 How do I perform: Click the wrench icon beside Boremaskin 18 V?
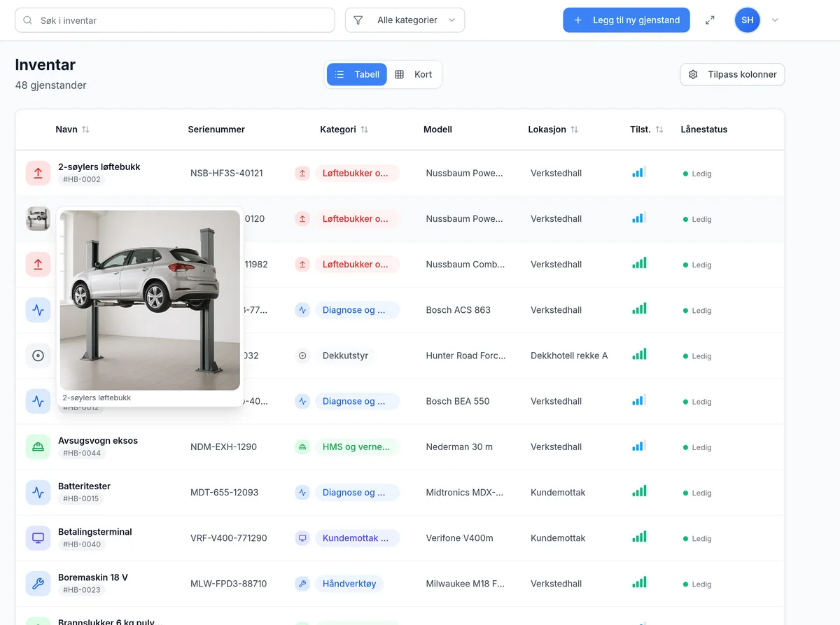pos(38,583)
